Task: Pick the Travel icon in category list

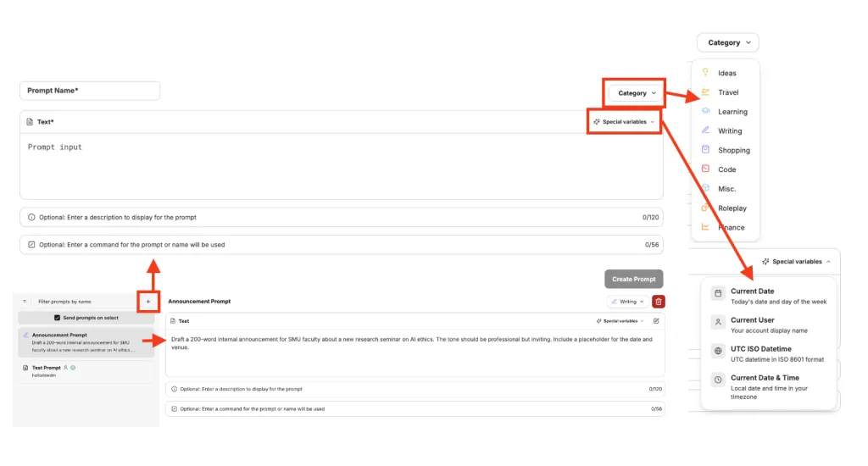Action: 705,92
